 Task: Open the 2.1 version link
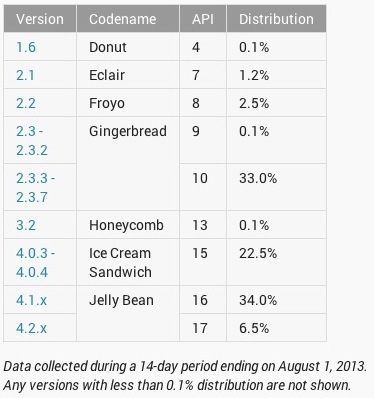coord(25,75)
